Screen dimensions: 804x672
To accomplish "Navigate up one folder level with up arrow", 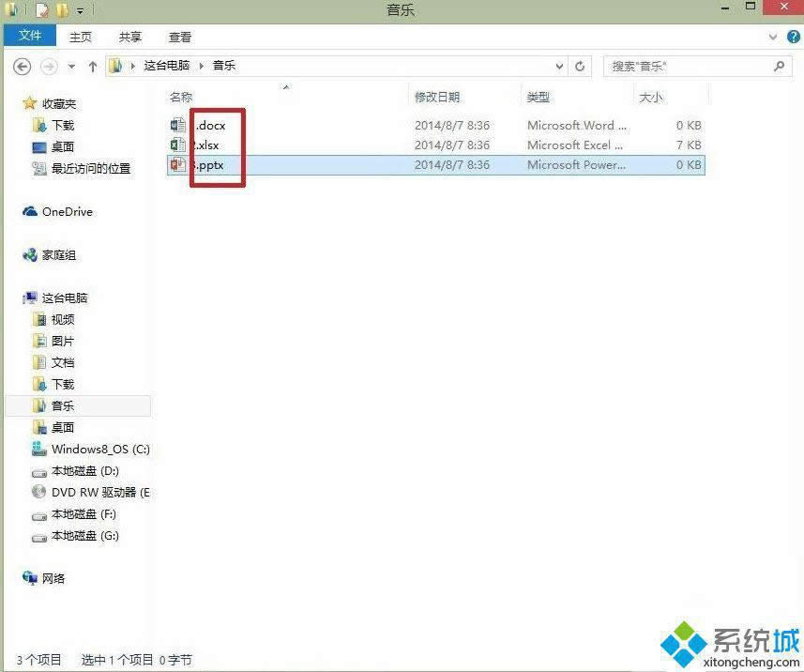I will [x=92, y=66].
